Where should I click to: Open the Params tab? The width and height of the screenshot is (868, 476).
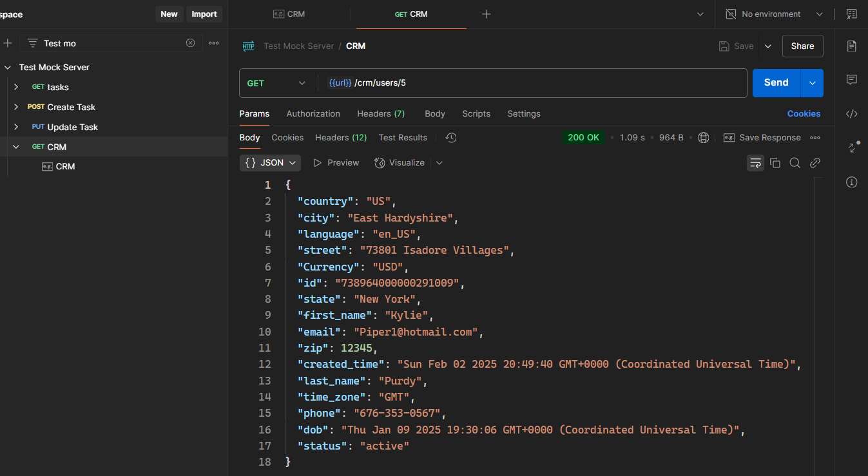255,114
